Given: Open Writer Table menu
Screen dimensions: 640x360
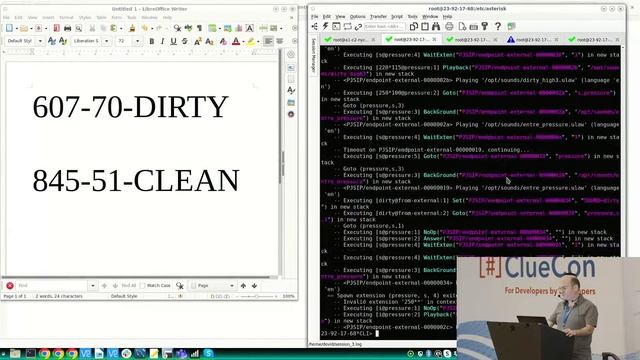Looking at the screenshot, I should point(101,18).
